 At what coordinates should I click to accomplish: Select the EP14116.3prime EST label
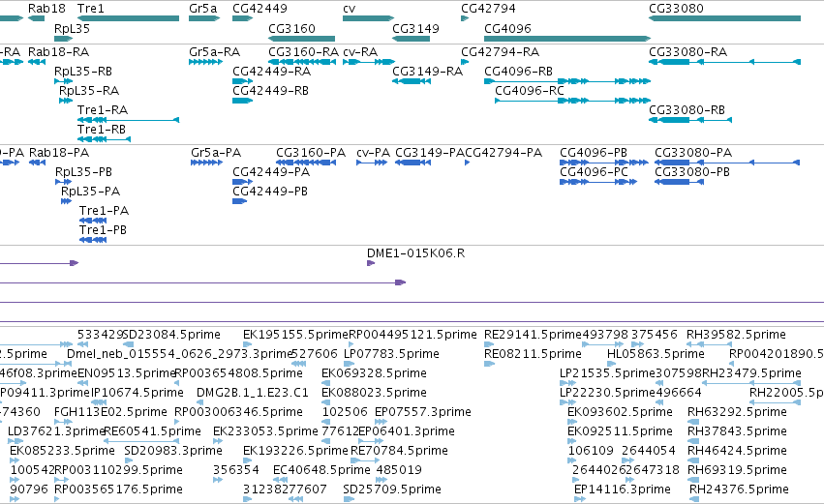623,489
